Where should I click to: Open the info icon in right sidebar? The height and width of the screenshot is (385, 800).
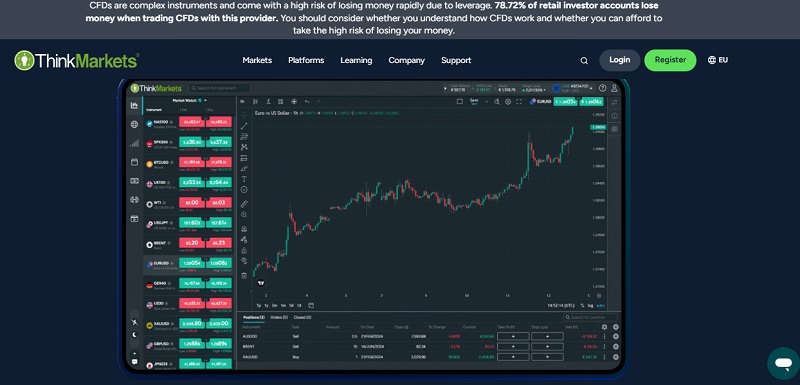pyautogui.click(x=614, y=116)
